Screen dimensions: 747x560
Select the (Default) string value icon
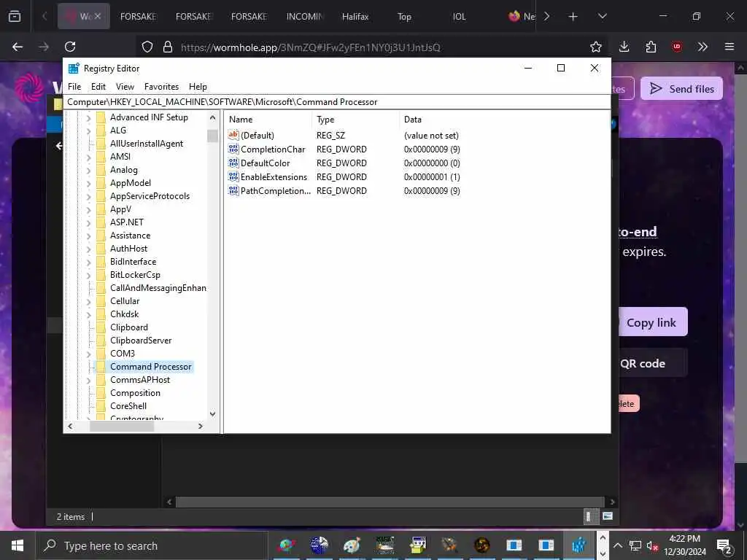(x=233, y=135)
